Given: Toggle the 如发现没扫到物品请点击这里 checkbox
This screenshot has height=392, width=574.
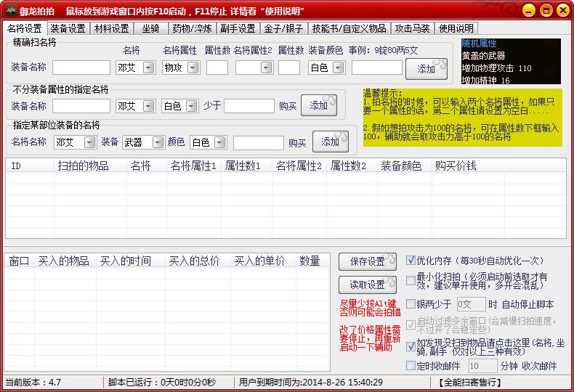Looking at the screenshot, I should (x=411, y=346).
